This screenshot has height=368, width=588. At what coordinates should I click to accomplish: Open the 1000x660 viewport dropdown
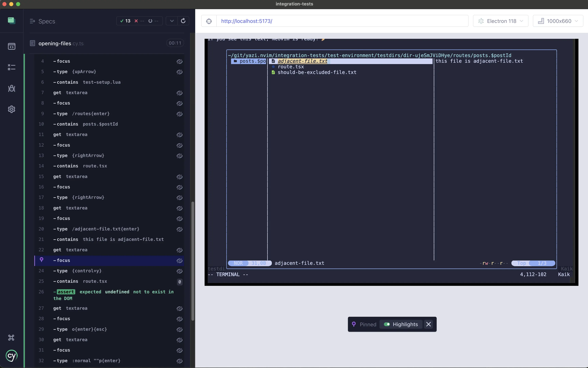tap(558, 21)
